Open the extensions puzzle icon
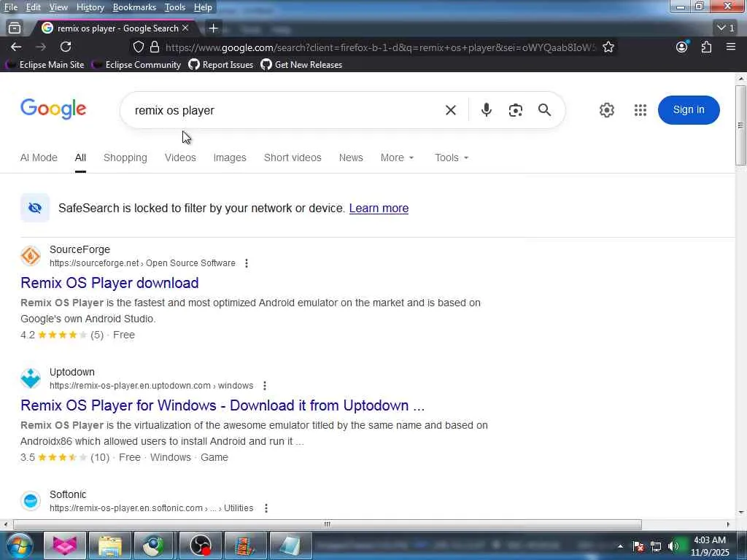 pos(706,47)
